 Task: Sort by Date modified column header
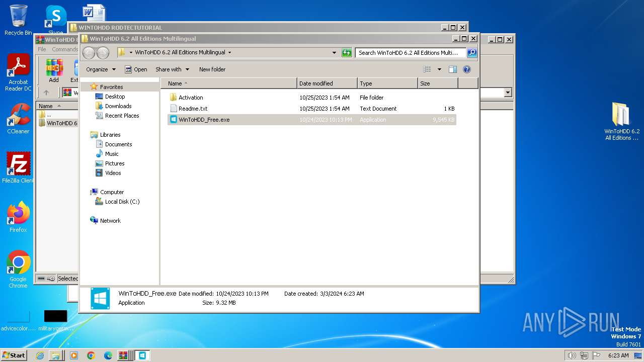pos(327,83)
